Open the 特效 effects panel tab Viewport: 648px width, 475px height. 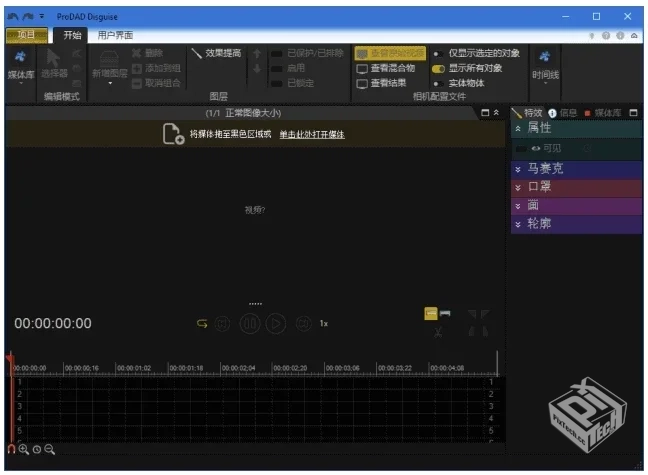(x=527, y=113)
